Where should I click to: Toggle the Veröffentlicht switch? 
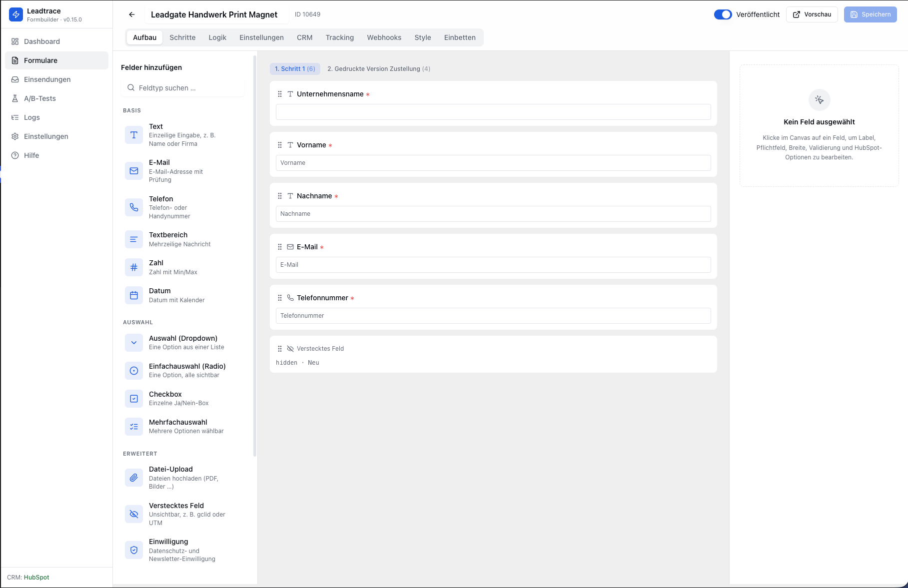723,14
